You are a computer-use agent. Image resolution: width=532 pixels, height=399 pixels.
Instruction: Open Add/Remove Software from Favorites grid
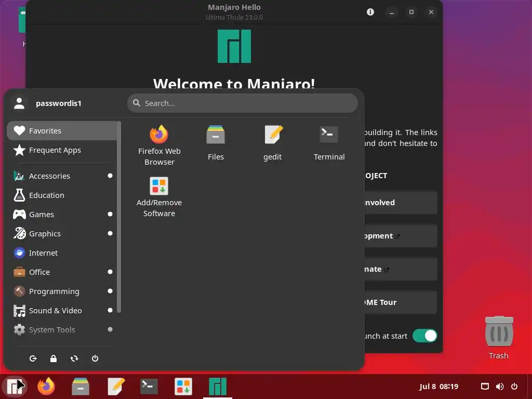click(x=159, y=197)
